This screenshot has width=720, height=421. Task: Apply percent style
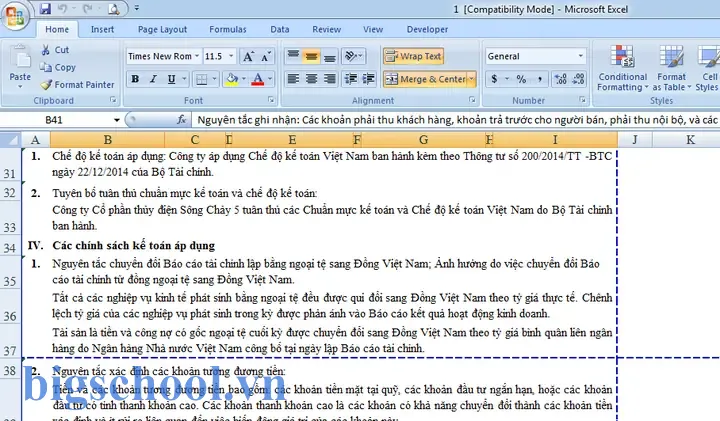521,79
